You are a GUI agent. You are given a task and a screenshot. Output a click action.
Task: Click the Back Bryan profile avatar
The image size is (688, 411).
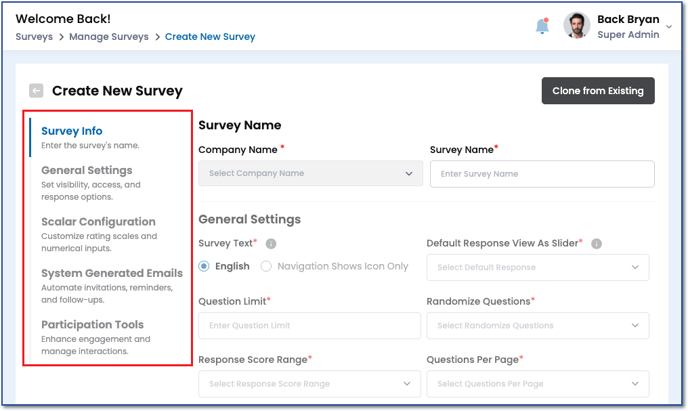[576, 26]
